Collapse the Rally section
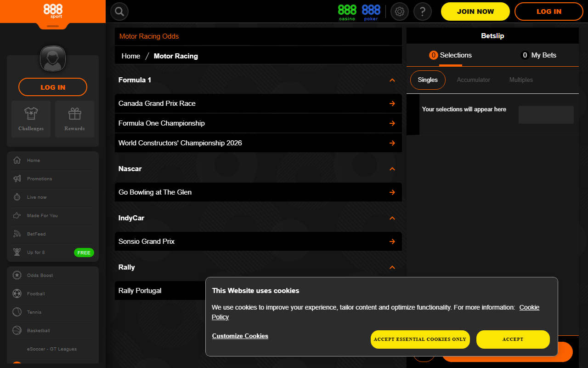 tap(392, 267)
